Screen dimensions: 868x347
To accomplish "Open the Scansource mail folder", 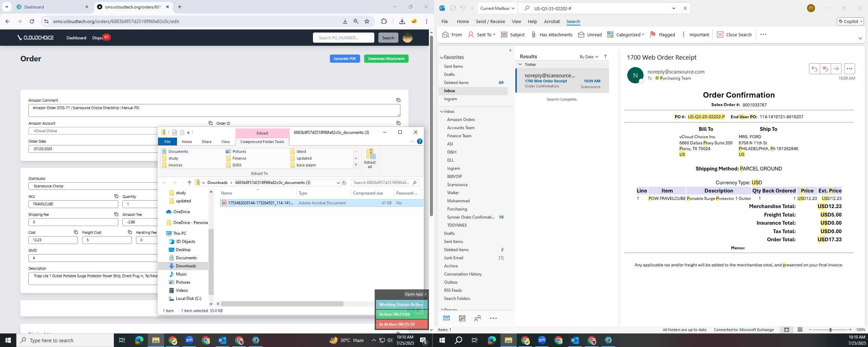I will pos(457,185).
